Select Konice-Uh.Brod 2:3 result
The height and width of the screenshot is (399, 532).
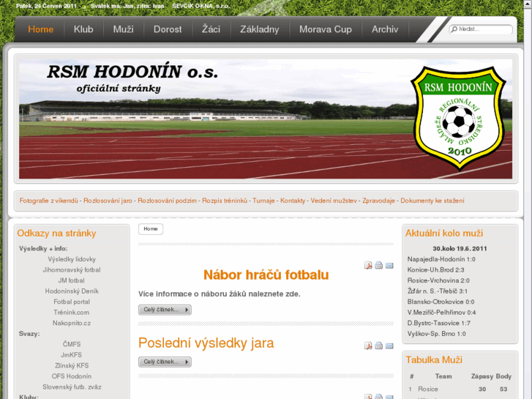(435, 270)
